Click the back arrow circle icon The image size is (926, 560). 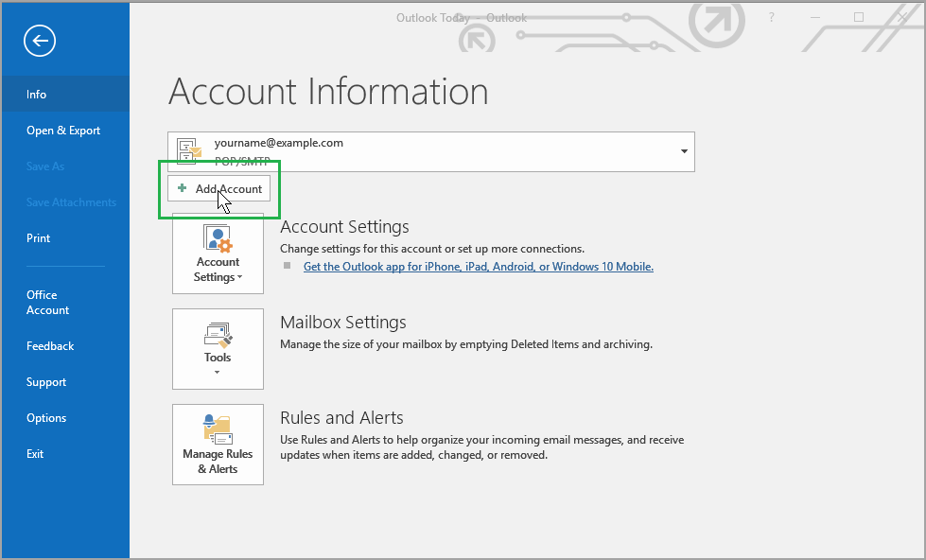click(x=40, y=41)
